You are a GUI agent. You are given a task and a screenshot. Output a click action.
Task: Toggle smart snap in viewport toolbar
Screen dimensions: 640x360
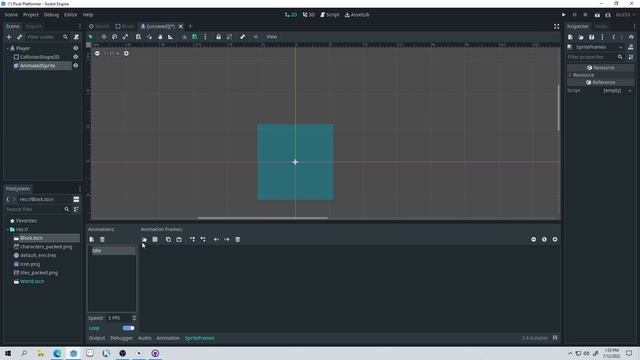tap(184, 37)
